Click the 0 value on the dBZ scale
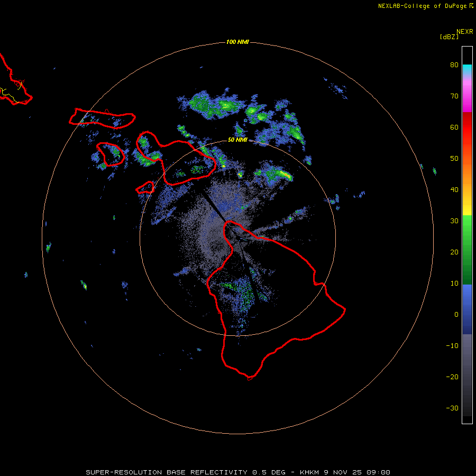Viewport: 476px width, 476px height. tap(456, 315)
